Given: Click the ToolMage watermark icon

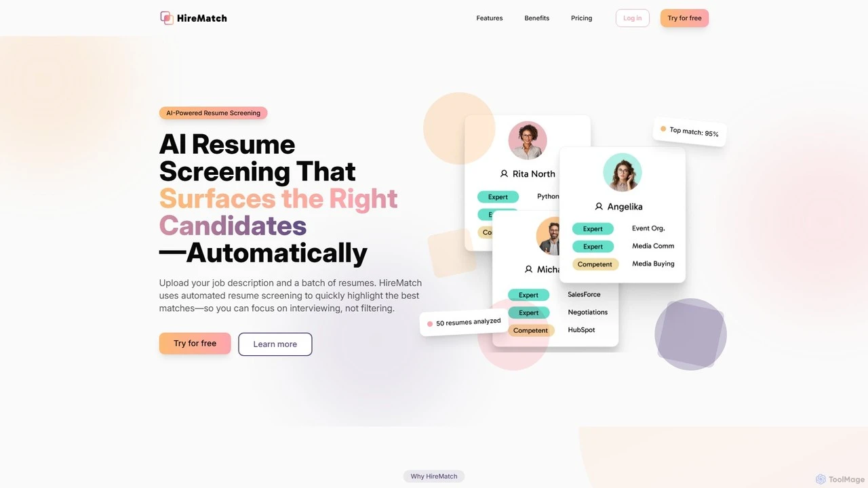Looking at the screenshot, I should (821, 479).
